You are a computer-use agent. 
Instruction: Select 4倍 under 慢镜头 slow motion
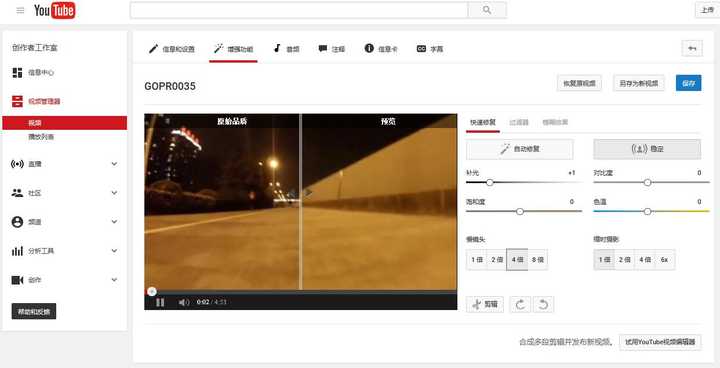pos(517,260)
